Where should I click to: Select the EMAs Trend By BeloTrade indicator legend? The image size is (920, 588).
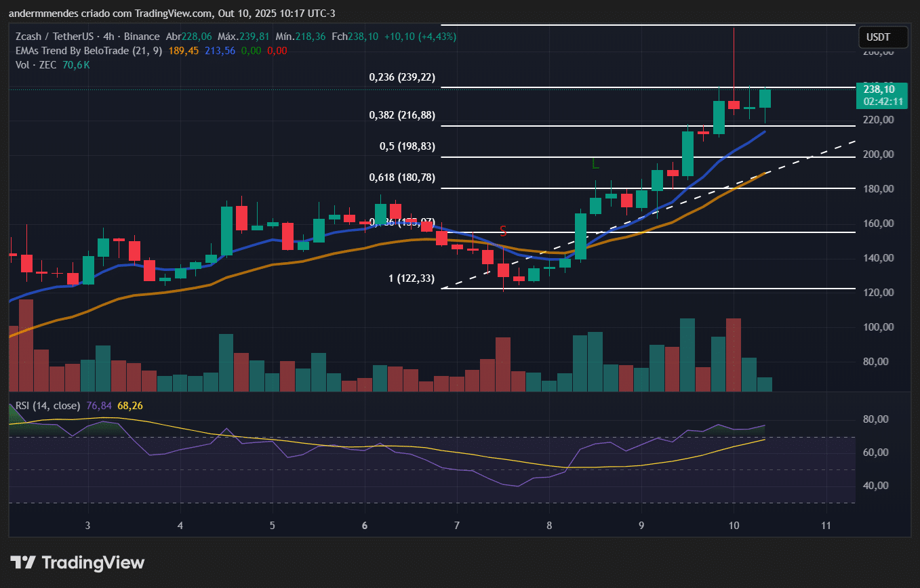(x=87, y=51)
